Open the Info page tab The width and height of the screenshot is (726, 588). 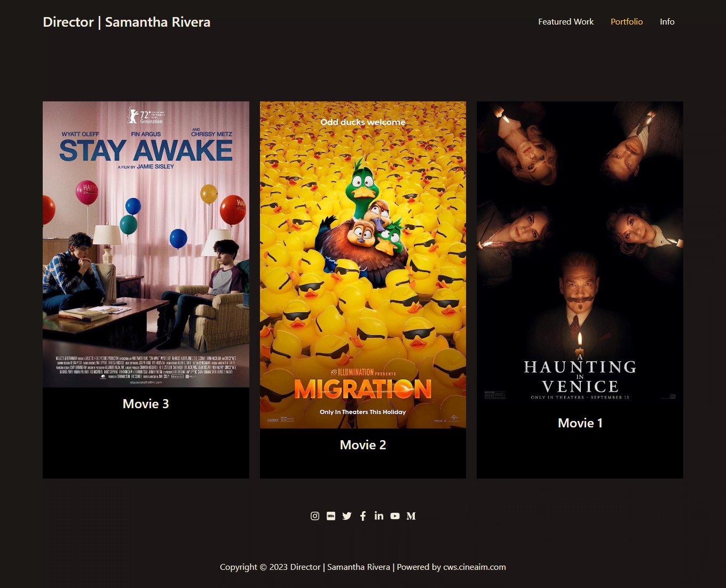click(x=667, y=22)
